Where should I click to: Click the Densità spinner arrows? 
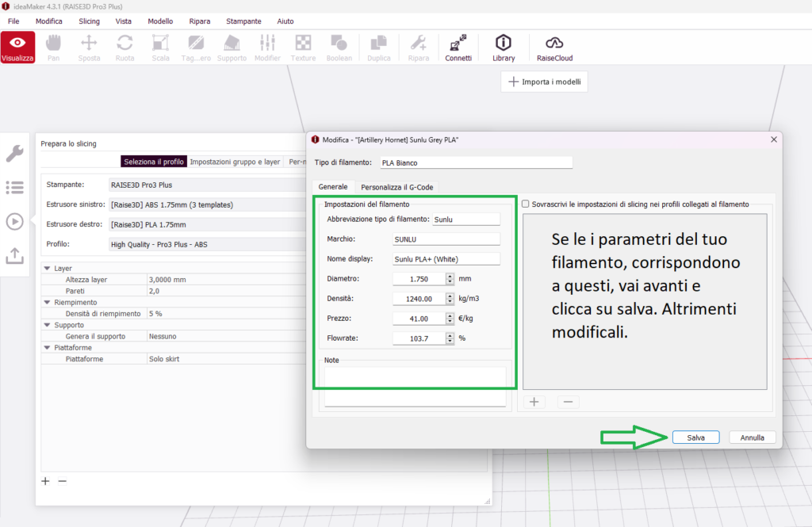(x=450, y=298)
